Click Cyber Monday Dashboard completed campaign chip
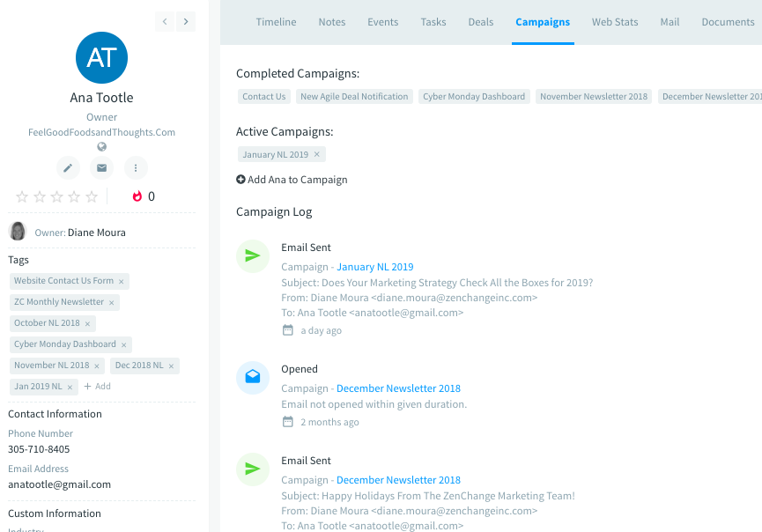Viewport: 762px width, 532px height. tap(474, 96)
